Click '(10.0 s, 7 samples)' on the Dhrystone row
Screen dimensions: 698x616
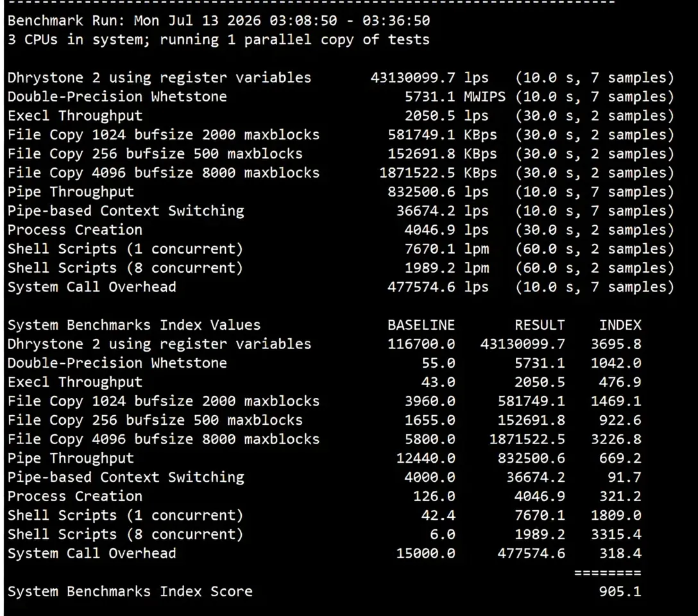[x=595, y=78]
